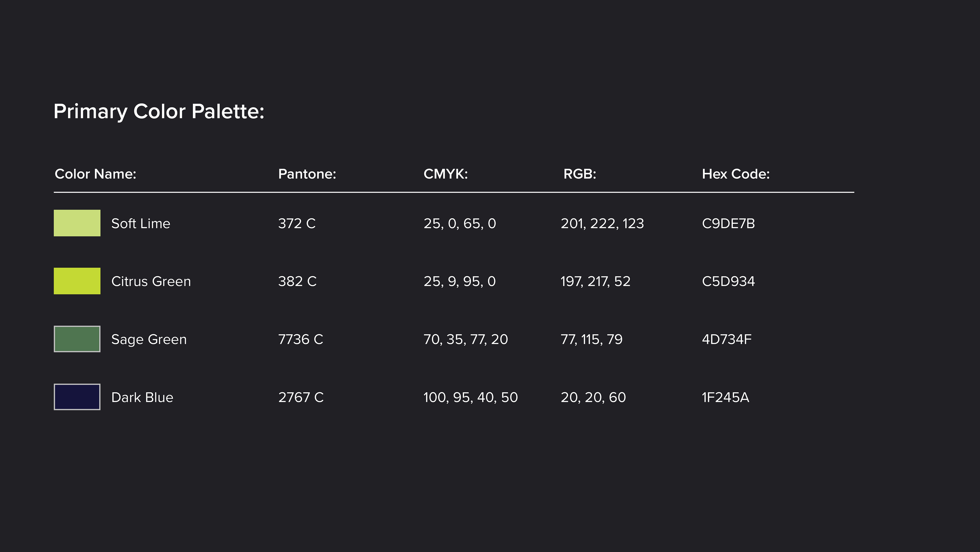The width and height of the screenshot is (980, 552).
Task: Click the RGB value 201, 222, 123
Action: click(602, 224)
